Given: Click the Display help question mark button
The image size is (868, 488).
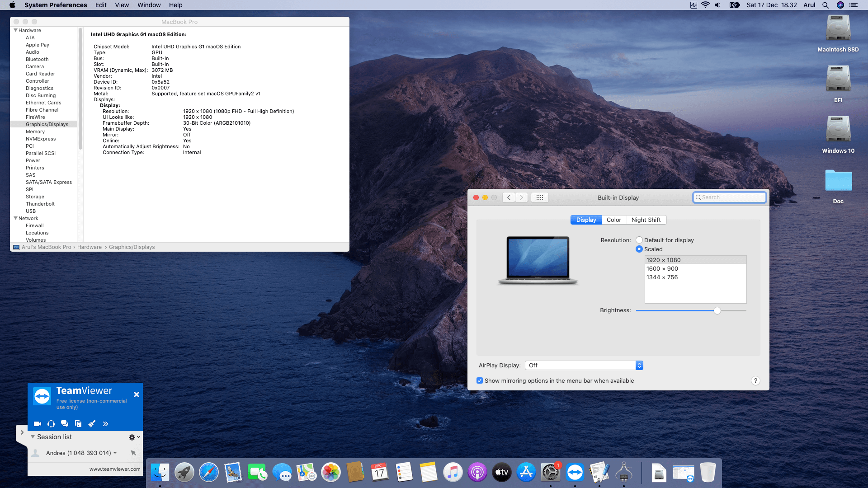Looking at the screenshot, I should coord(755,381).
